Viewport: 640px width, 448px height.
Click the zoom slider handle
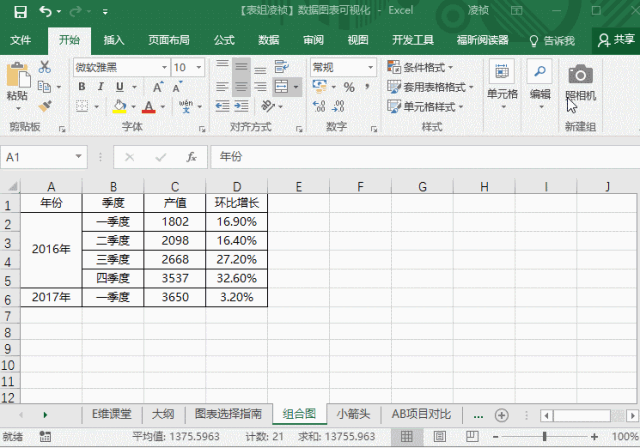[544, 437]
